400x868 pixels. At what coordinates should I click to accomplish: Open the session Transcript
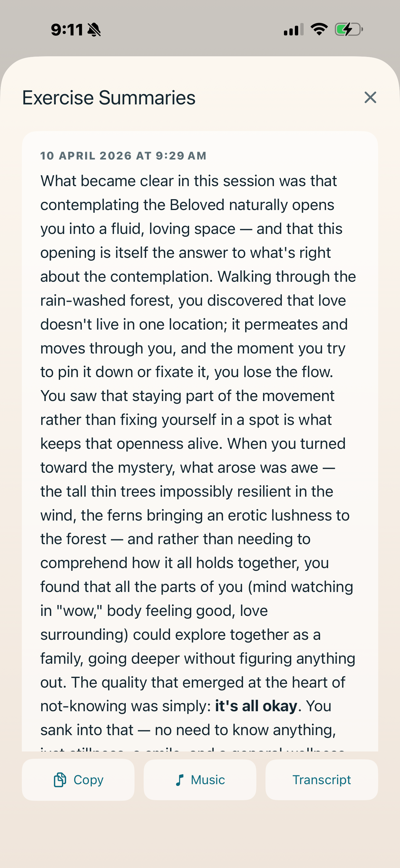click(322, 780)
